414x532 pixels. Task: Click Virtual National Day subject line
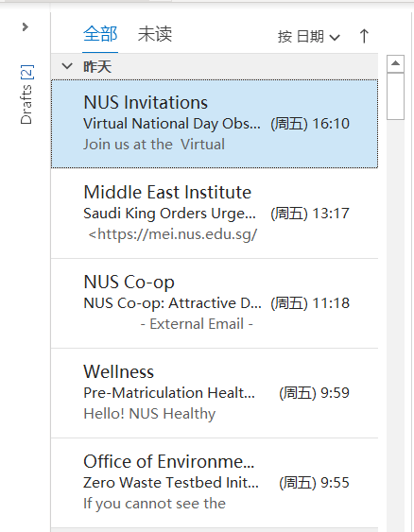pos(172,124)
